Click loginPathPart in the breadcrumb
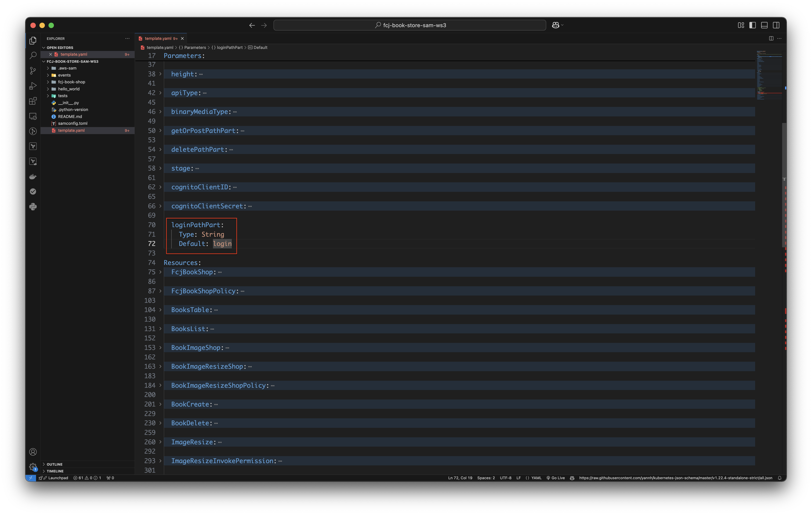This screenshot has height=515, width=812. tap(230, 48)
